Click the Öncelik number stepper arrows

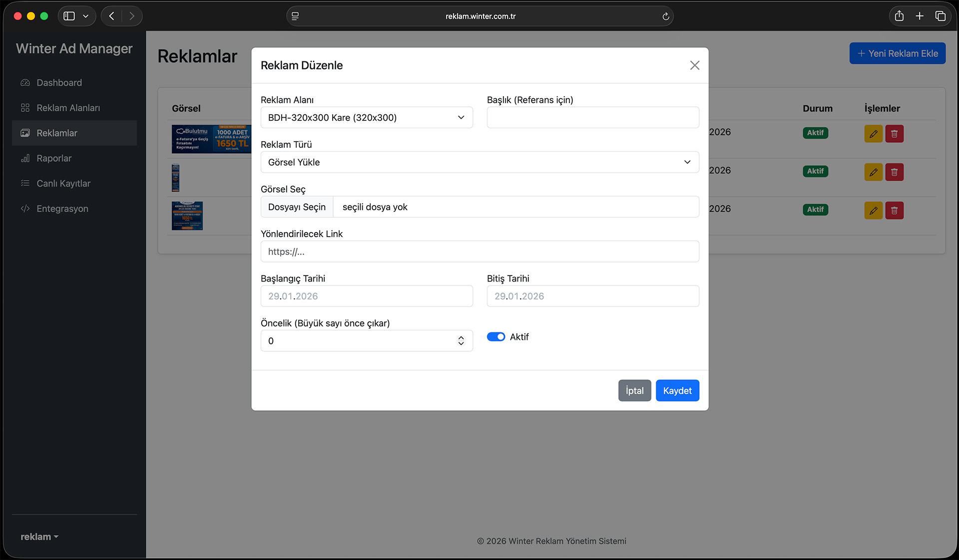pyautogui.click(x=461, y=341)
